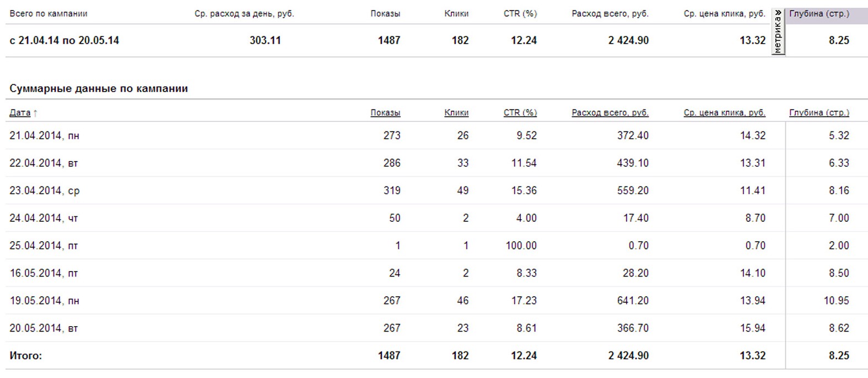Image resolution: width=868 pixels, height=378 pixels.
Task: Sort table by Ср. цена клика link
Action: click(x=724, y=113)
